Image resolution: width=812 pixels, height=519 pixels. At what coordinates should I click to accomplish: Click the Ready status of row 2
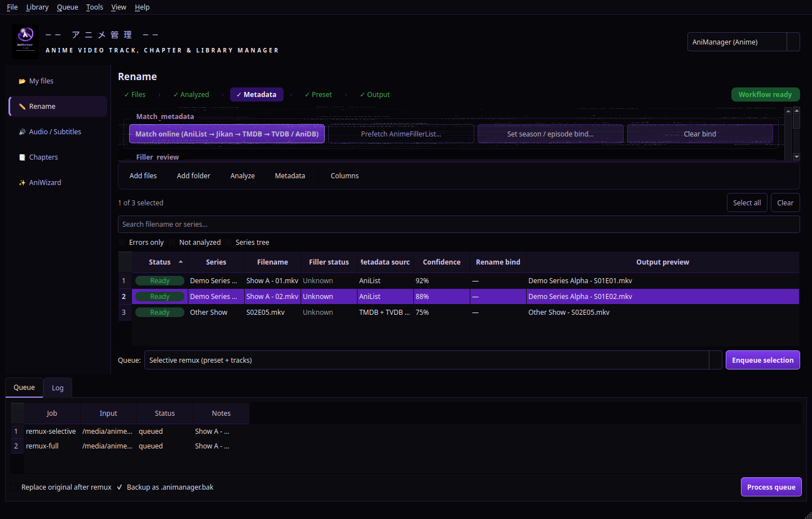[x=160, y=297]
